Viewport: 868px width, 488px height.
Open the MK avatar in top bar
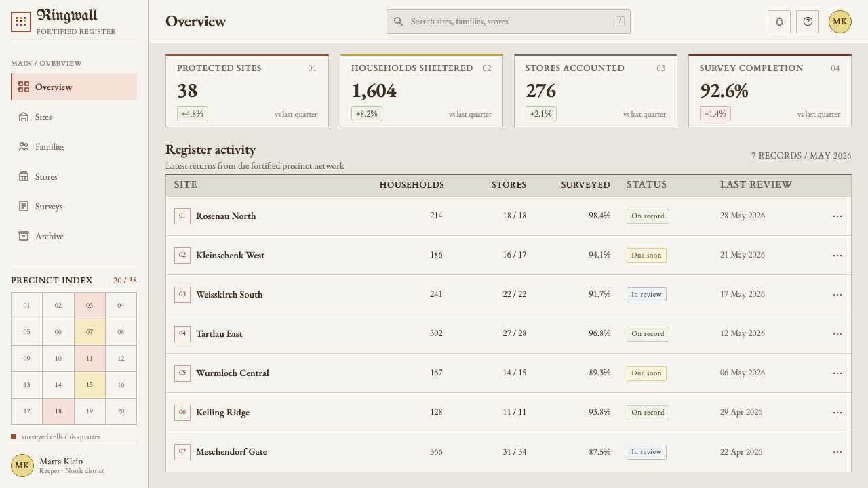(840, 22)
